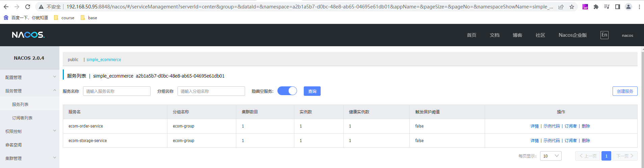Open the media control icon in toolbar

[607, 7]
